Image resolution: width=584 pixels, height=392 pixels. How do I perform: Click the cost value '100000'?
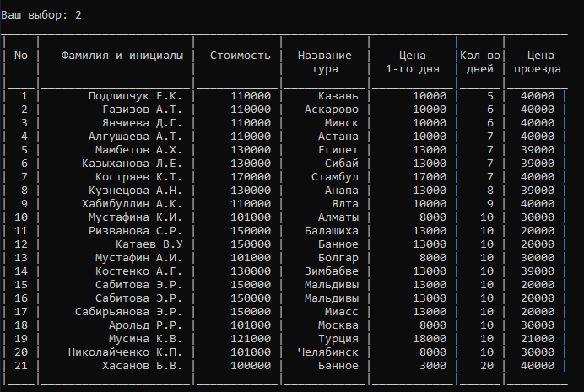(x=251, y=366)
